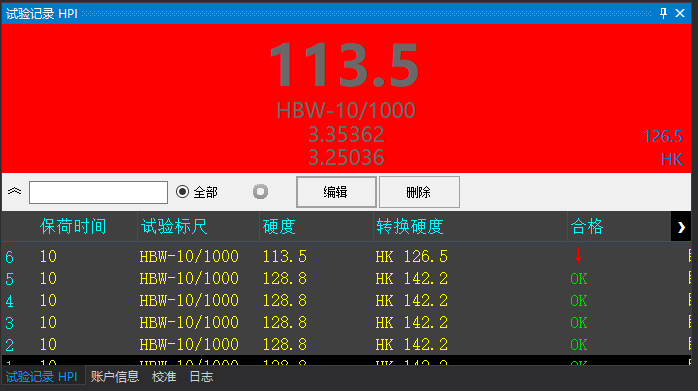Image resolution: width=698 pixels, height=391 pixels.
Task: Click the 编辑 button
Action: coord(336,192)
